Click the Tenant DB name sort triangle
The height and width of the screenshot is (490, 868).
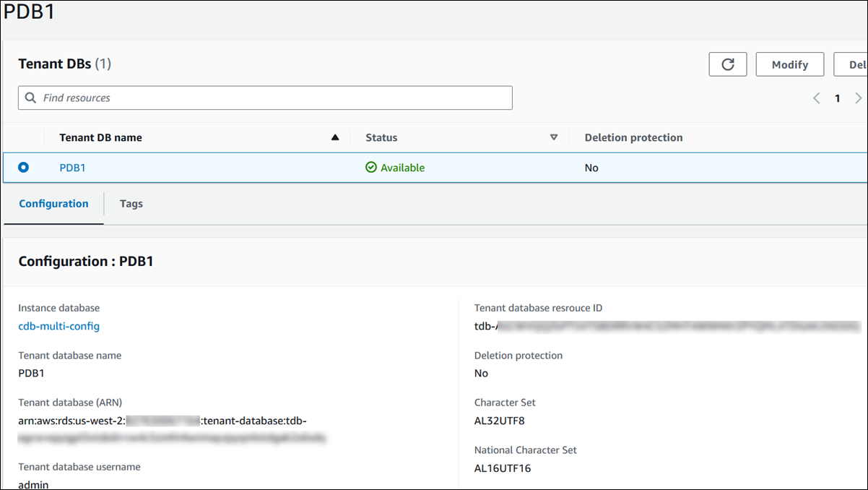click(335, 137)
